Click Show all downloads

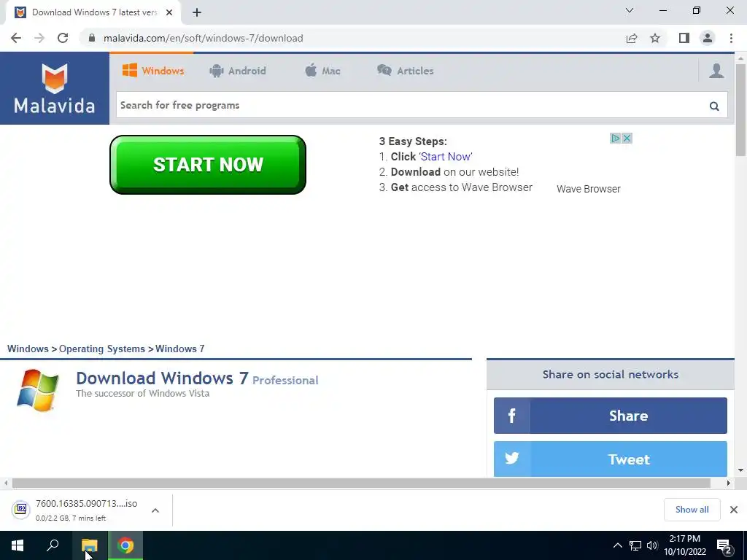click(x=692, y=510)
